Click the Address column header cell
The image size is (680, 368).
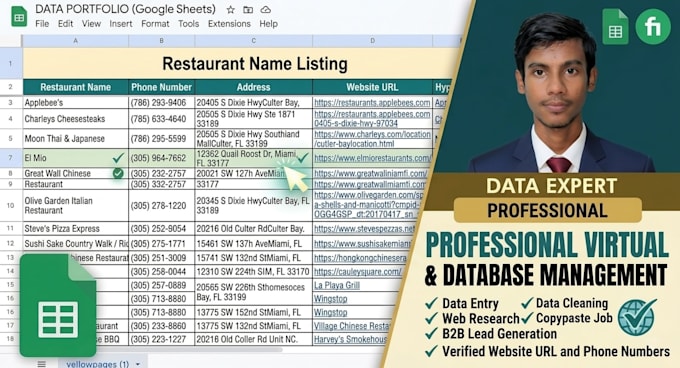[x=253, y=87]
